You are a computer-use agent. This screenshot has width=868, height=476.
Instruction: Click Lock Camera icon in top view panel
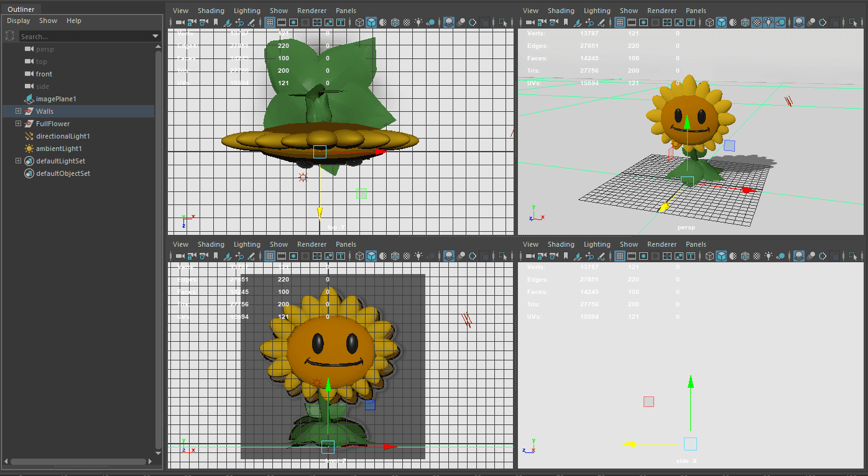192,22
